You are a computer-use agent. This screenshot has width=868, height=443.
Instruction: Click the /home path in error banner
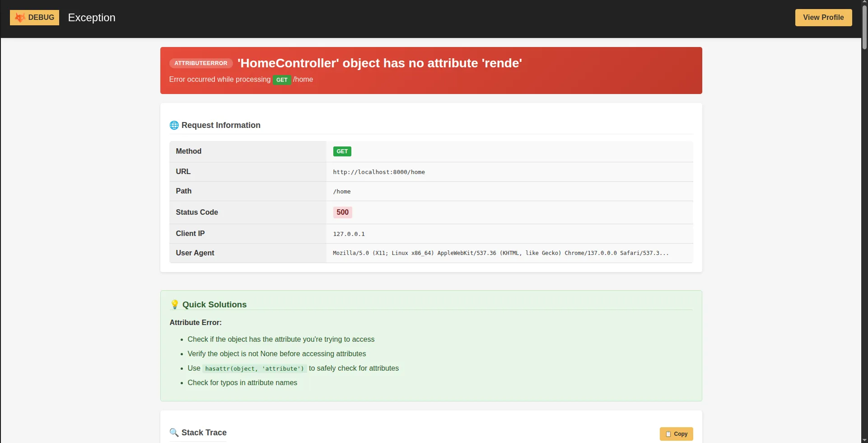[x=303, y=80]
